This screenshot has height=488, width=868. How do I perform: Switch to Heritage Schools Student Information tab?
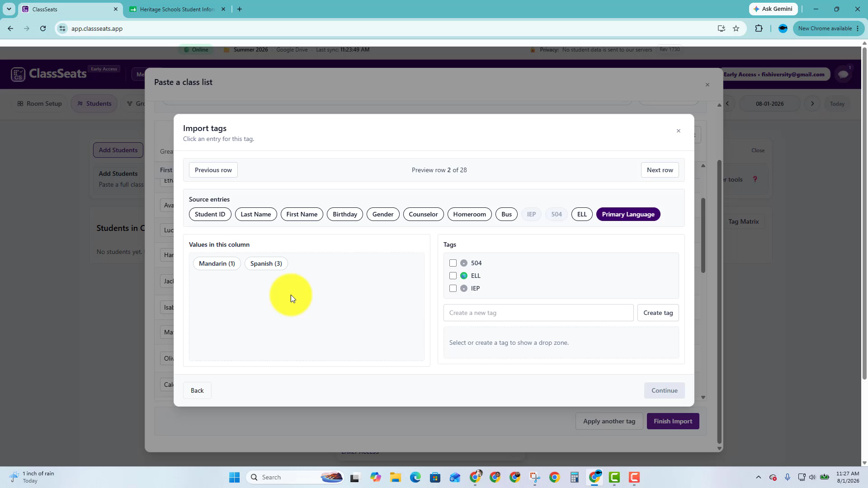click(177, 9)
